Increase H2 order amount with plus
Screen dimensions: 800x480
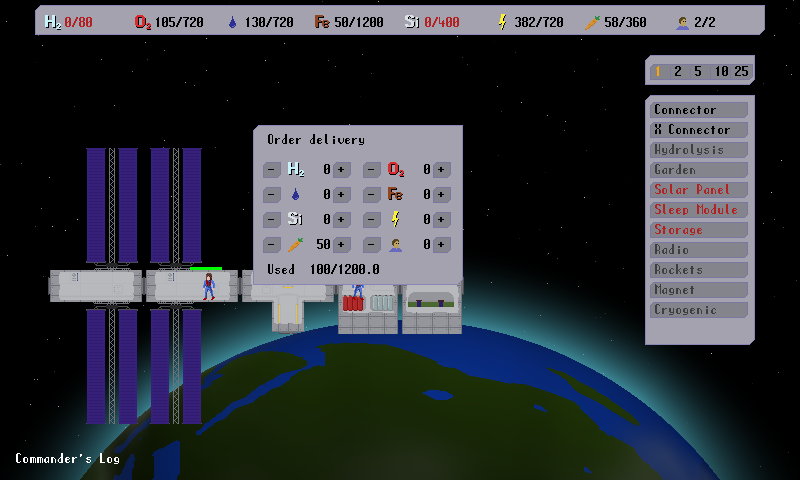pyautogui.click(x=341, y=169)
